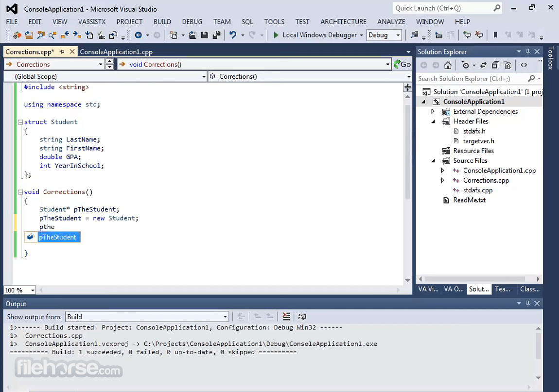Click the Show All Files icon
Image resolution: width=559 pixels, height=392 pixels.
click(x=507, y=65)
